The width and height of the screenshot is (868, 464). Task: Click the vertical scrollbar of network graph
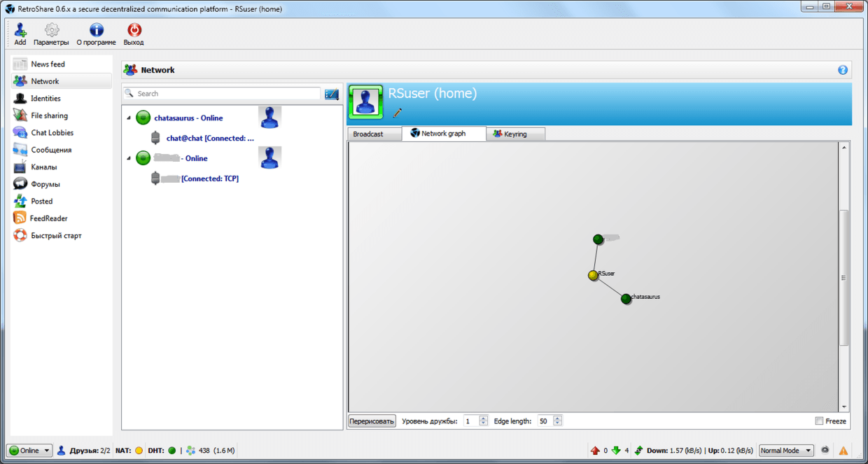coord(843,277)
